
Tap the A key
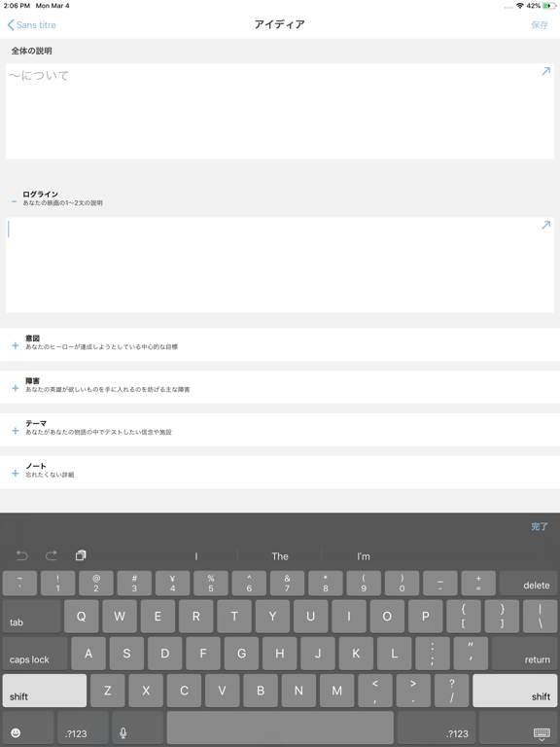[x=88, y=654]
